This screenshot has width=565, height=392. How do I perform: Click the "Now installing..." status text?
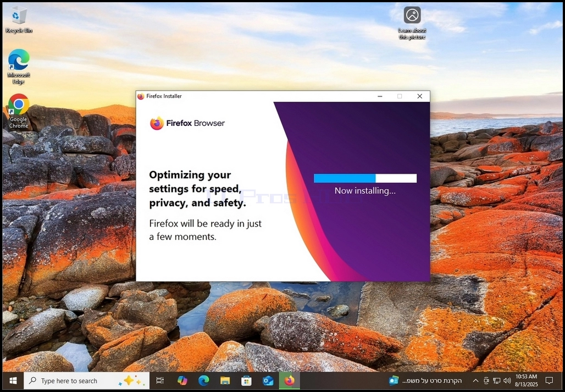click(x=365, y=191)
